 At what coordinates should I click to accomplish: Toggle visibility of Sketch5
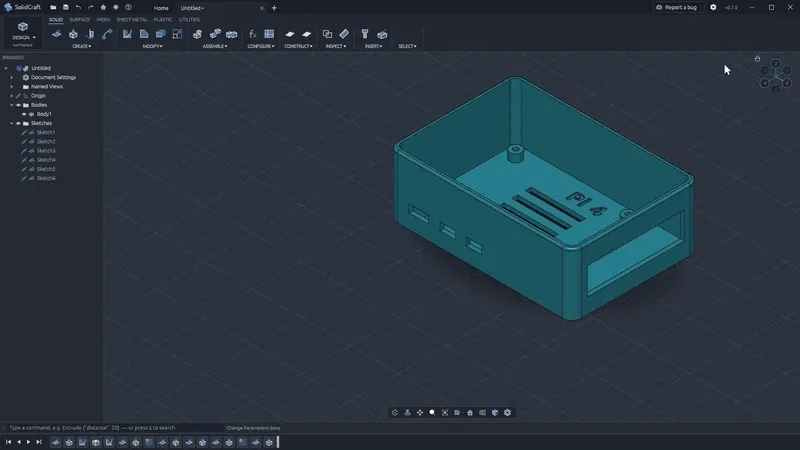point(24,169)
